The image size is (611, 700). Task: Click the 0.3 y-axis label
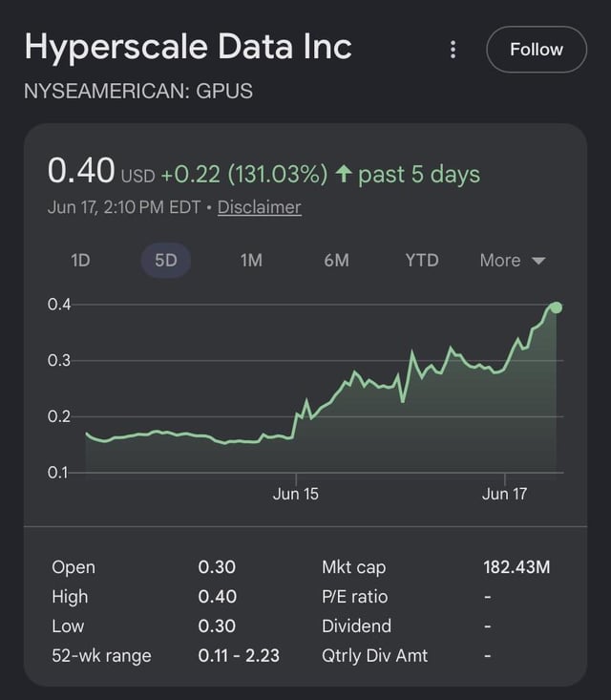coord(59,360)
